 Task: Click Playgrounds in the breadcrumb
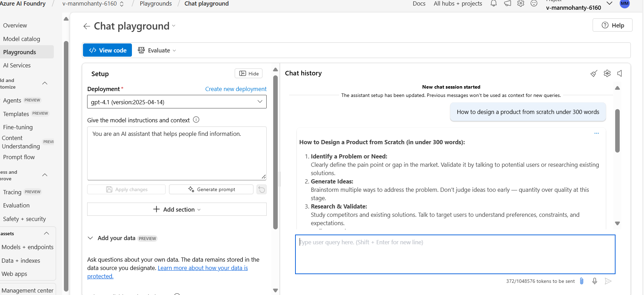(x=156, y=3)
